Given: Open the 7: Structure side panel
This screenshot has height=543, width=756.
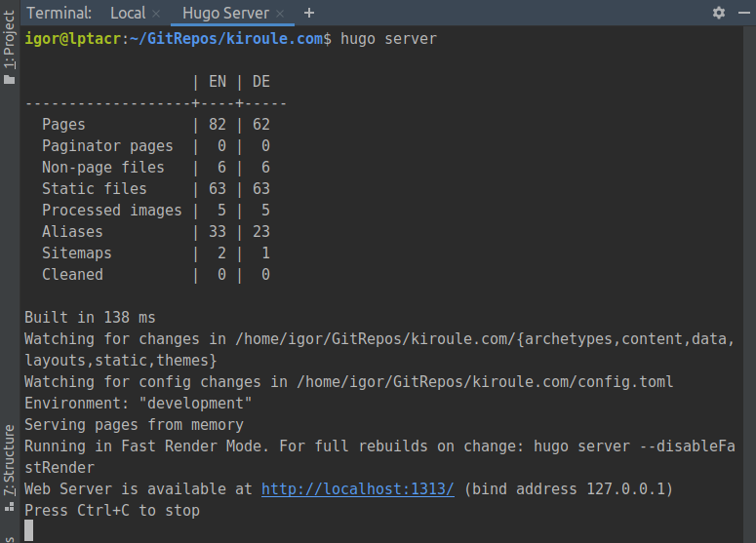Looking at the screenshot, I should click(x=9, y=468).
